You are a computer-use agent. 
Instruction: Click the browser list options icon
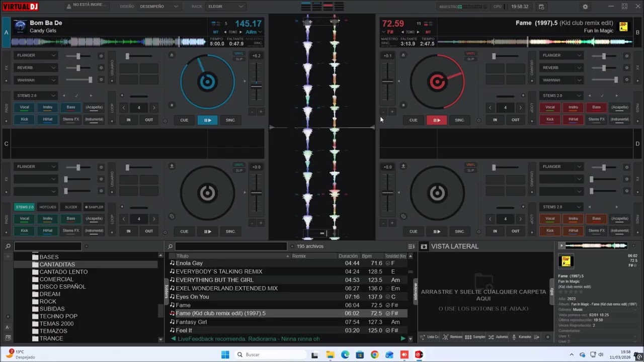[x=411, y=246]
